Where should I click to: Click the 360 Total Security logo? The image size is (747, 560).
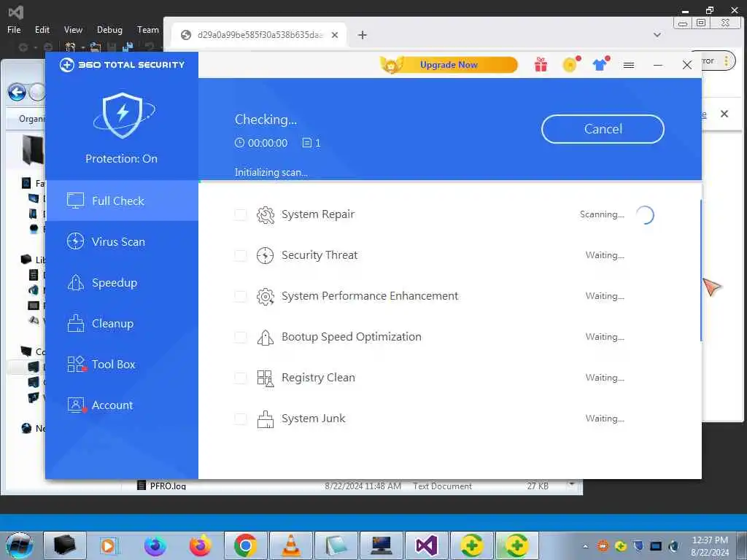tap(123, 65)
